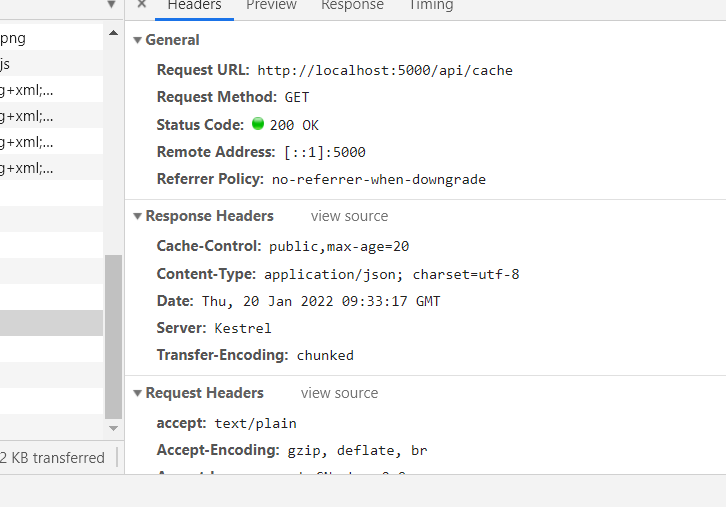The height and width of the screenshot is (507, 726).
Task: Click the KB transferred status text
Action: [x=52, y=458]
